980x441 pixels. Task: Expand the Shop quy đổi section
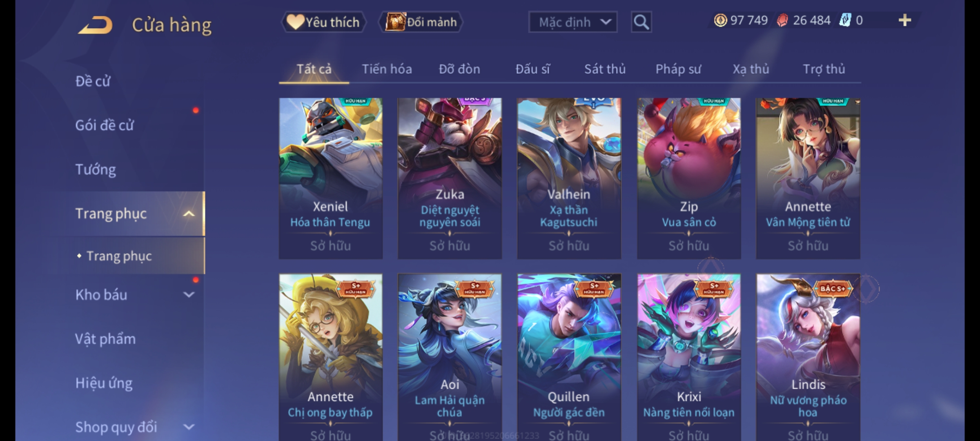[x=189, y=427]
